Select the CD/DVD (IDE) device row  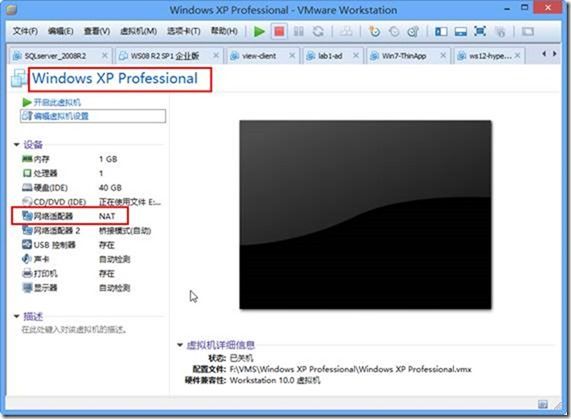point(92,202)
